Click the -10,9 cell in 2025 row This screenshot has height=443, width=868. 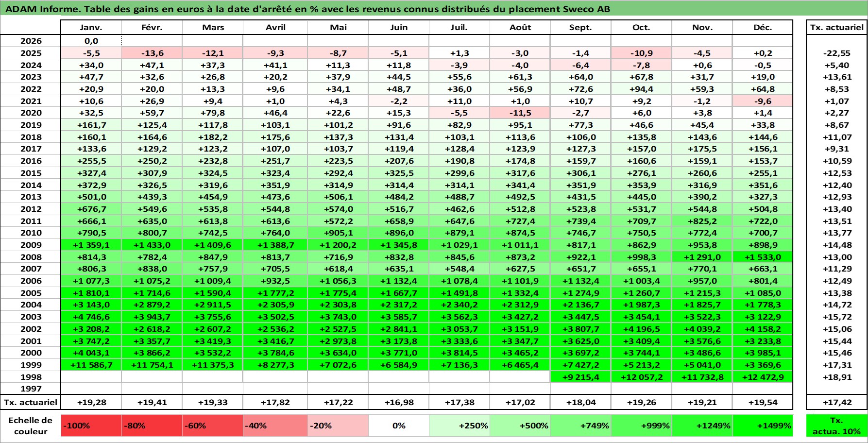[x=641, y=53]
